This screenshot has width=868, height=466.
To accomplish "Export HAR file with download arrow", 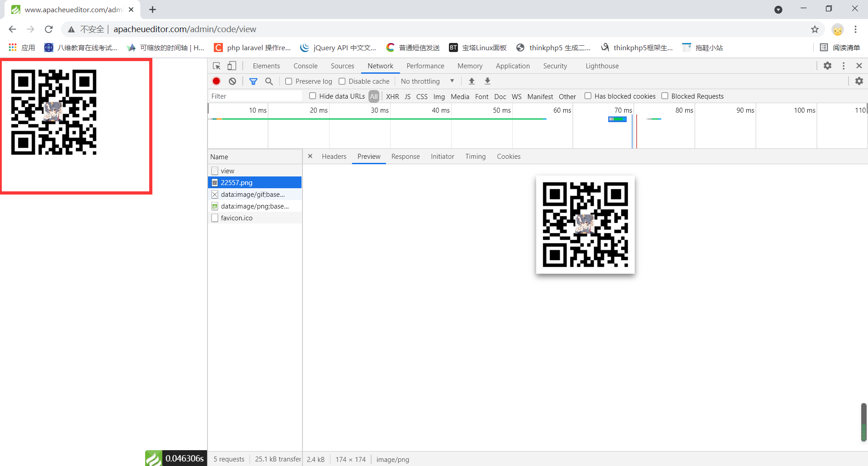I will pos(487,81).
